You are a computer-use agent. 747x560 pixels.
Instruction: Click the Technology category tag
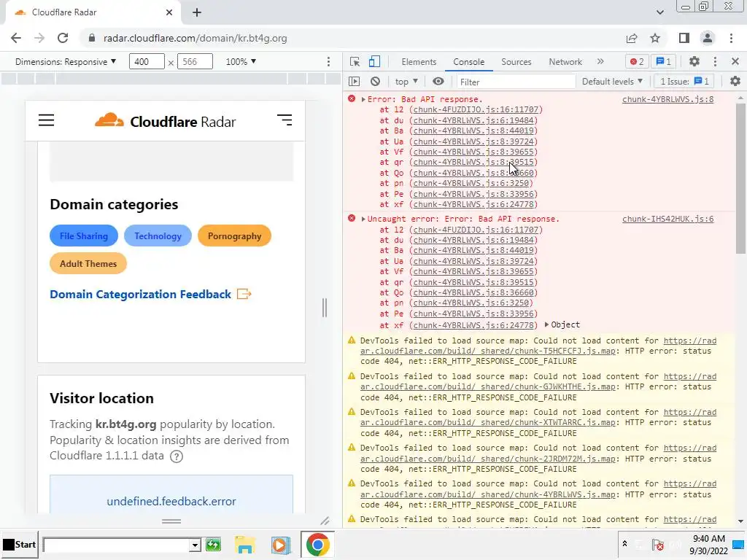pos(158,236)
